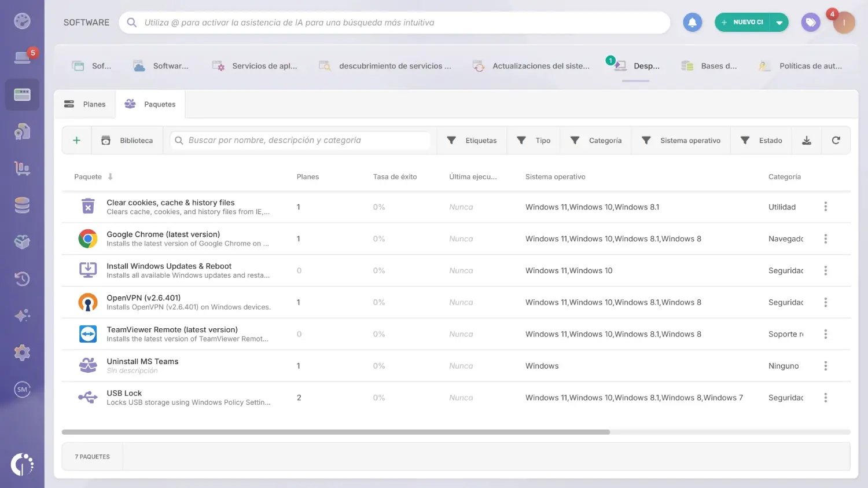Click the Categoría column header
The image size is (868, 488).
[785, 177]
